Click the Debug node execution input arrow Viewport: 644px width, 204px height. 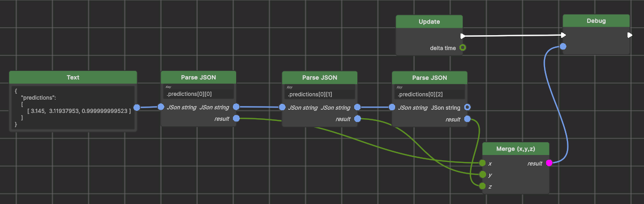[x=563, y=35]
